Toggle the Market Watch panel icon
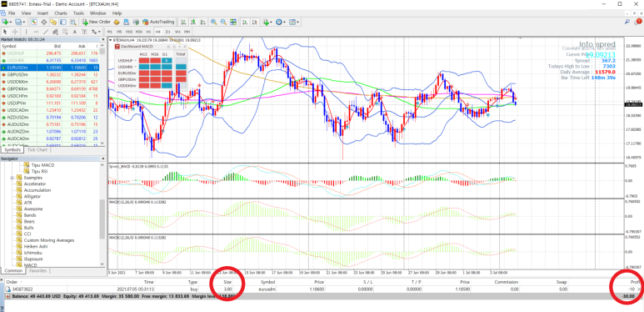This screenshot has width=644, height=312. click(x=34, y=22)
